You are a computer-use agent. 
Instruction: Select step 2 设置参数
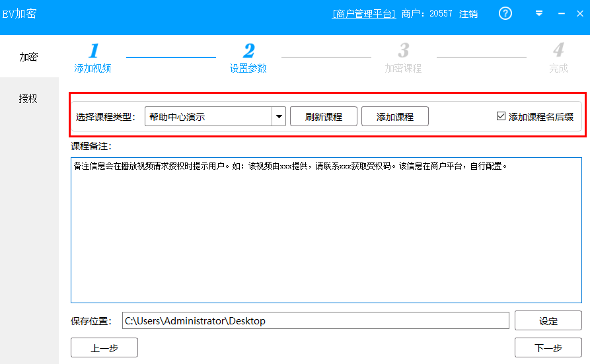pos(248,57)
